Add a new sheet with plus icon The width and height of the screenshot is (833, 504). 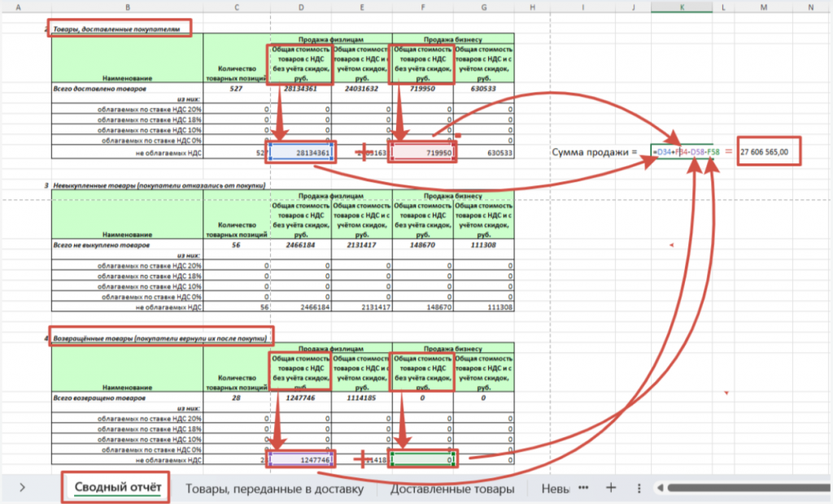click(611, 488)
